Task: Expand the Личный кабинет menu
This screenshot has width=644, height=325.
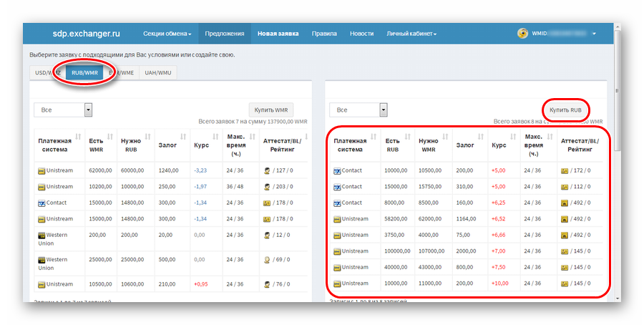Action: tap(411, 34)
